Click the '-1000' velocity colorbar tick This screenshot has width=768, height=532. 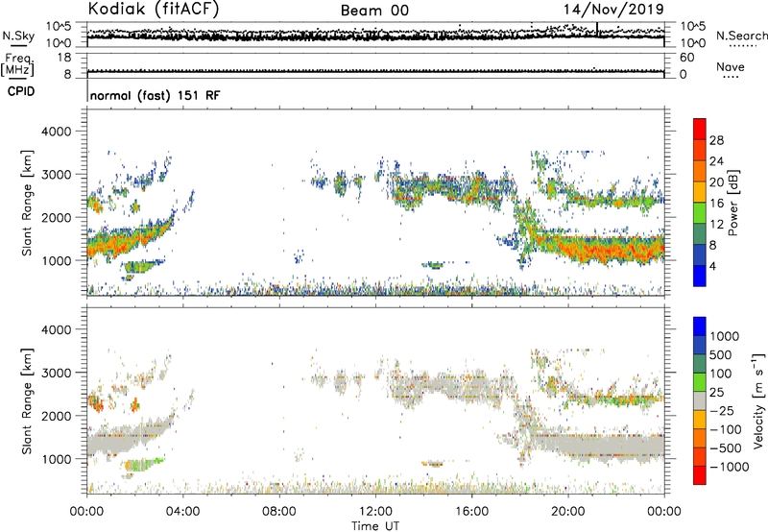pyautogui.click(x=730, y=467)
